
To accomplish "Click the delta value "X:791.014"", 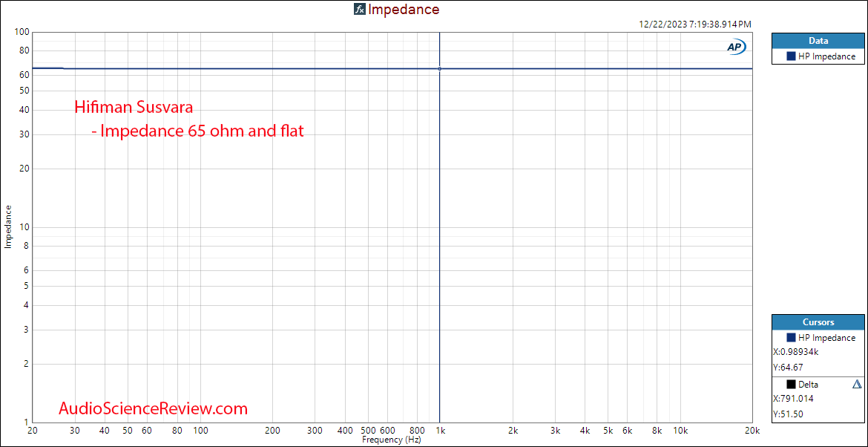I will coord(793,398).
